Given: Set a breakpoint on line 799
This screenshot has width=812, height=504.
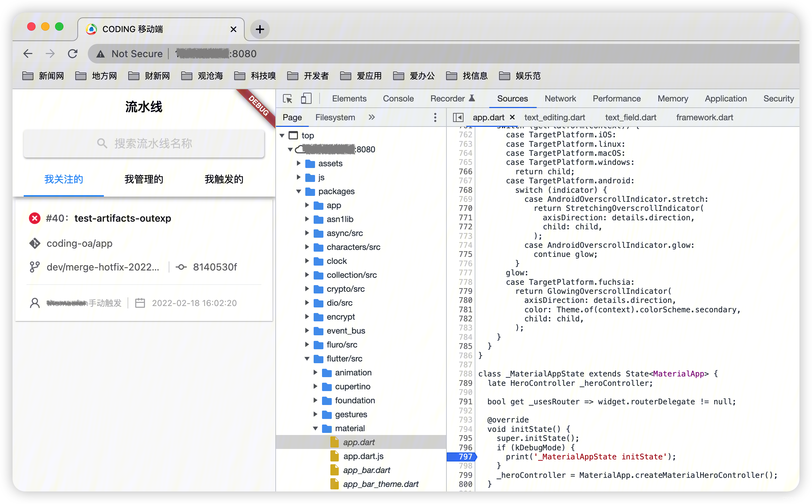Looking at the screenshot, I should click(466, 475).
